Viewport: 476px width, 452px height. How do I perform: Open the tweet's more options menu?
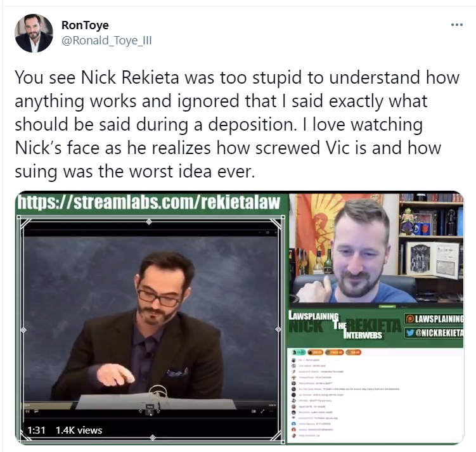(456, 25)
